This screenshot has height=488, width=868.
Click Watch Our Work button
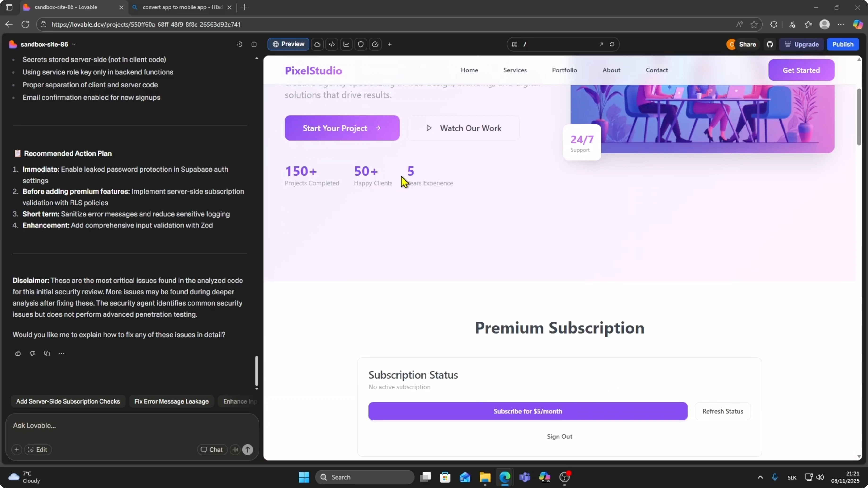pyautogui.click(x=463, y=128)
